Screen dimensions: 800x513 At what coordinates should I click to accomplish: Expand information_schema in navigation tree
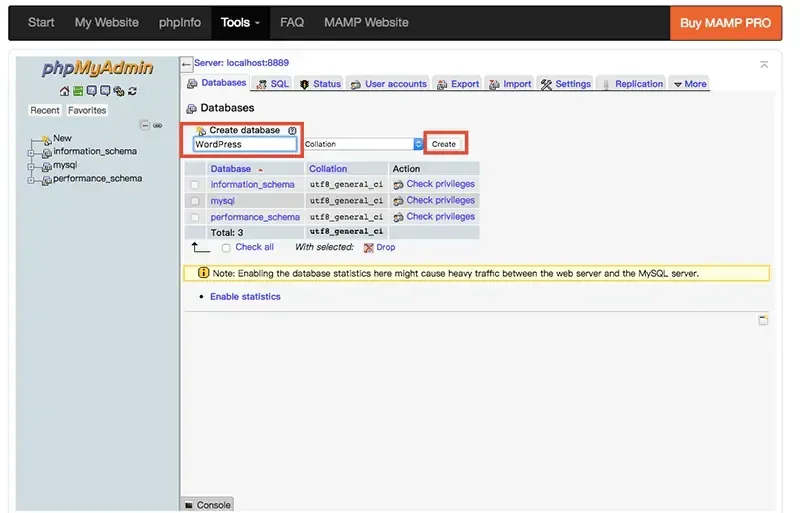click(x=31, y=153)
